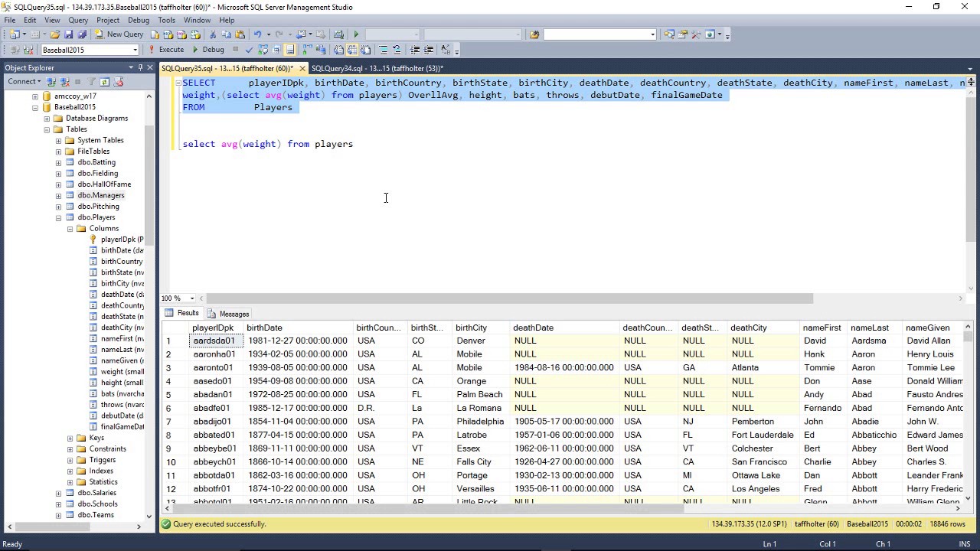The image size is (980, 551).
Task: Select results row number 5 header
Action: [x=175, y=395]
